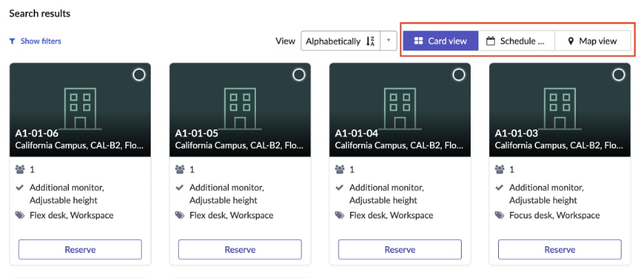Click 'Additional monitor, Adjustable height' on A1-01-06
Image resolution: width=644 pixels, height=278 pixels.
point(67,194)
